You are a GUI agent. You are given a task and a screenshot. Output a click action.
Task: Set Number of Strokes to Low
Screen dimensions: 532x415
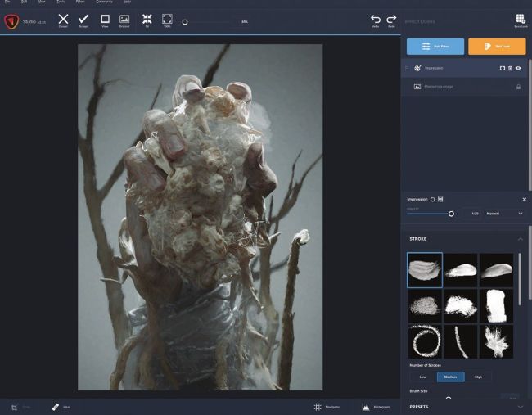(422, 377)
